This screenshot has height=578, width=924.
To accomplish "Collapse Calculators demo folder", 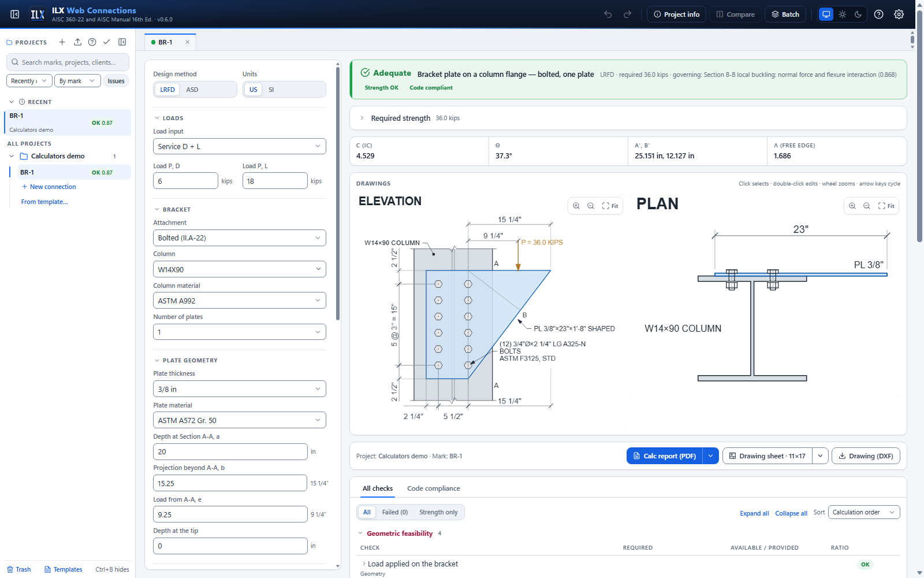I will point(12,156).
